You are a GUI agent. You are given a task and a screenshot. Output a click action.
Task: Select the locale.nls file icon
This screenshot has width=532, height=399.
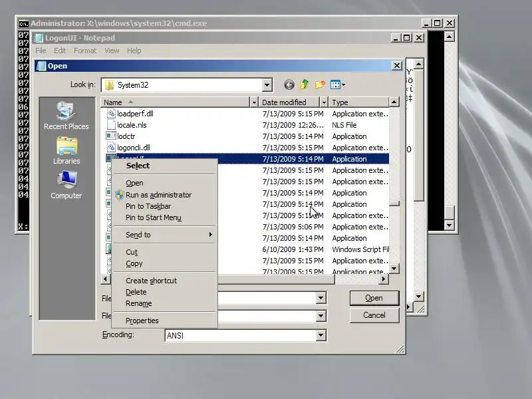pyautogui.click(x=111, y=125)
